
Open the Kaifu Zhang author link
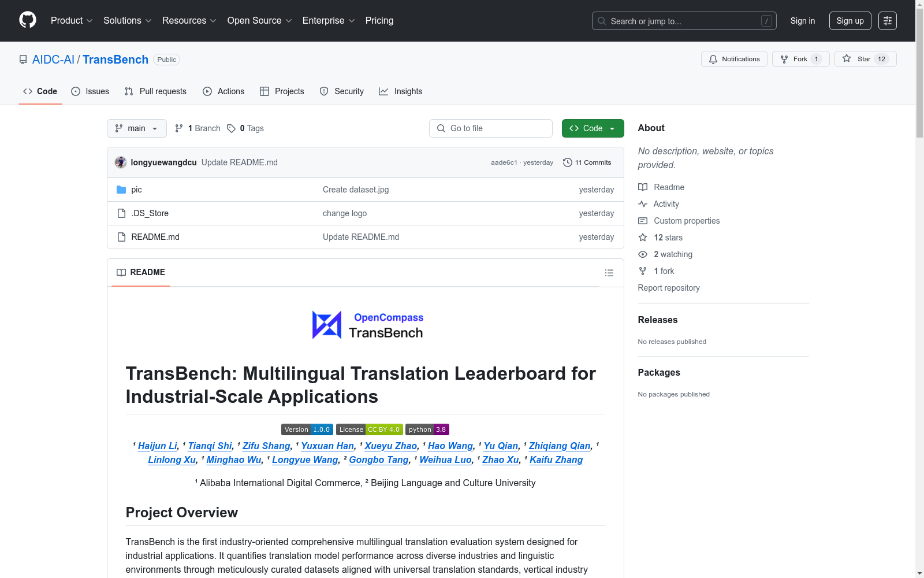click(556, 460)
